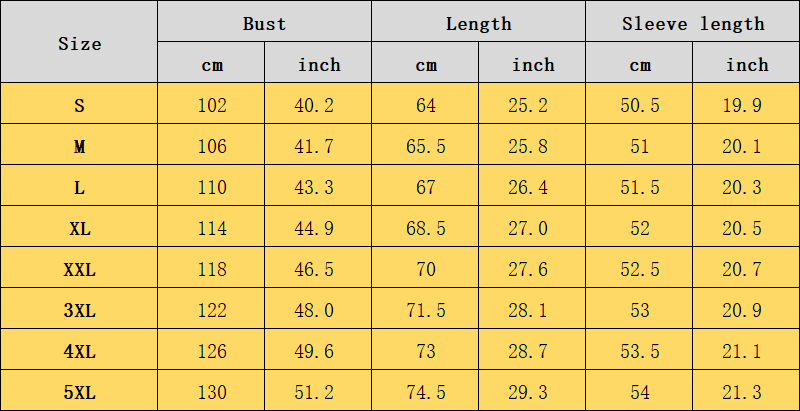Select the M size row label
This screenshot has height=411, width=800.
(79, 144)
